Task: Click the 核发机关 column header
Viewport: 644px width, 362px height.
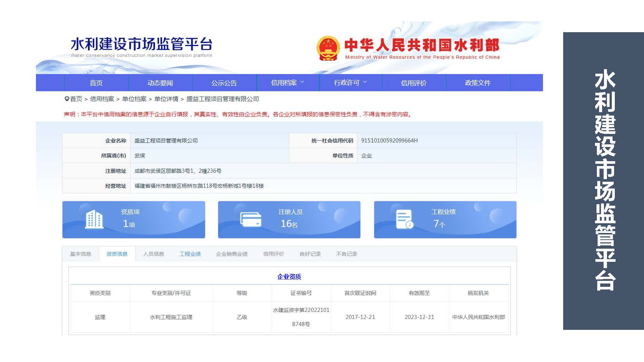Action: 478,293
